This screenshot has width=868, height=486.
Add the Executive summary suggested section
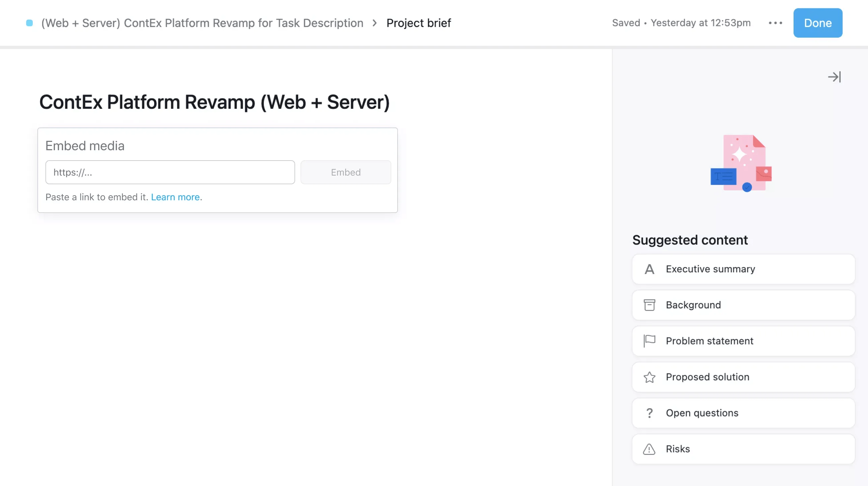(743, 269)
